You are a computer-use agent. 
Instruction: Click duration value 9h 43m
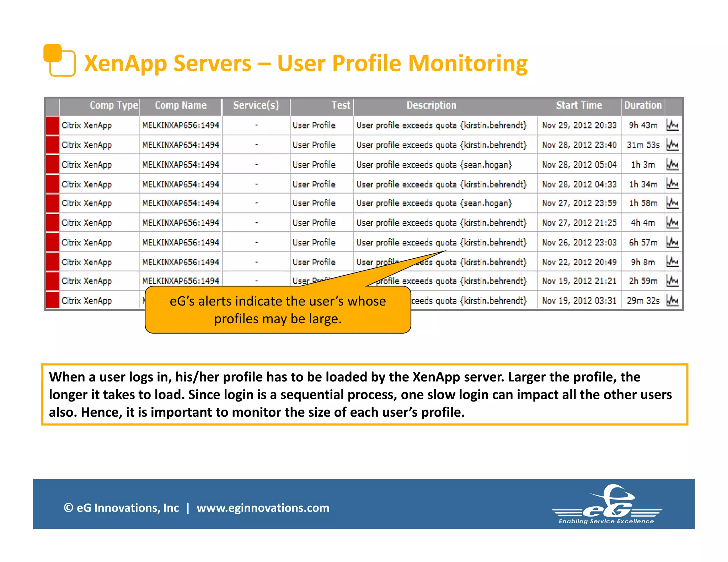pyautogui.click(x=643, y=125)
